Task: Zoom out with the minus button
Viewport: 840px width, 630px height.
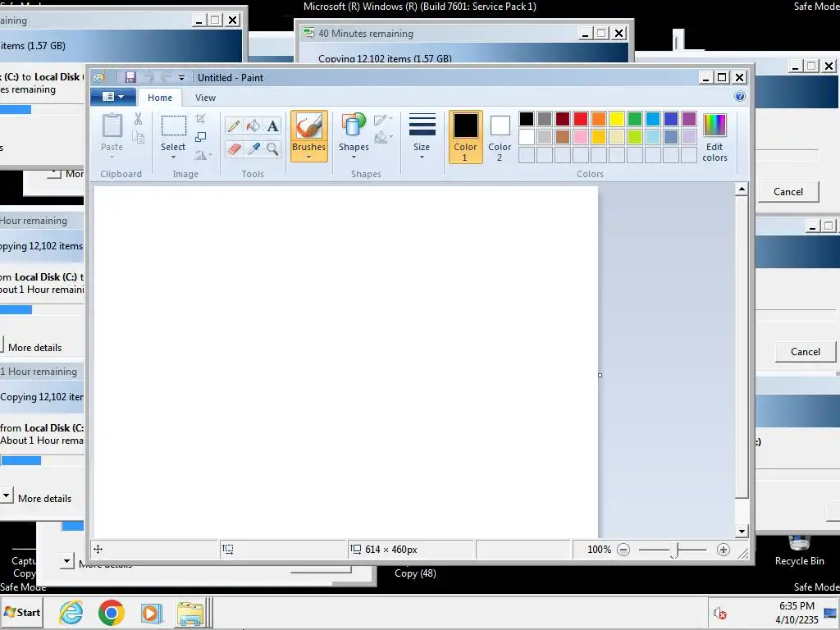Action: pyautogui.click(x=623, y=550)
